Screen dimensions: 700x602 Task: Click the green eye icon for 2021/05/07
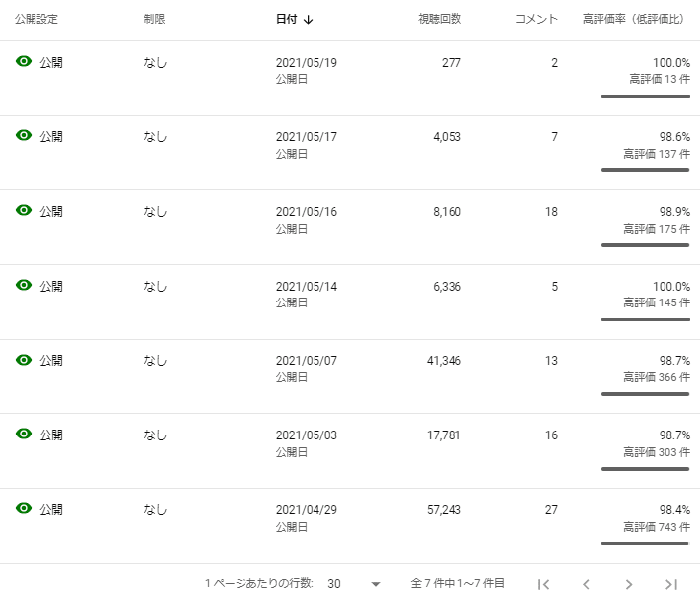tap(24, 360)
